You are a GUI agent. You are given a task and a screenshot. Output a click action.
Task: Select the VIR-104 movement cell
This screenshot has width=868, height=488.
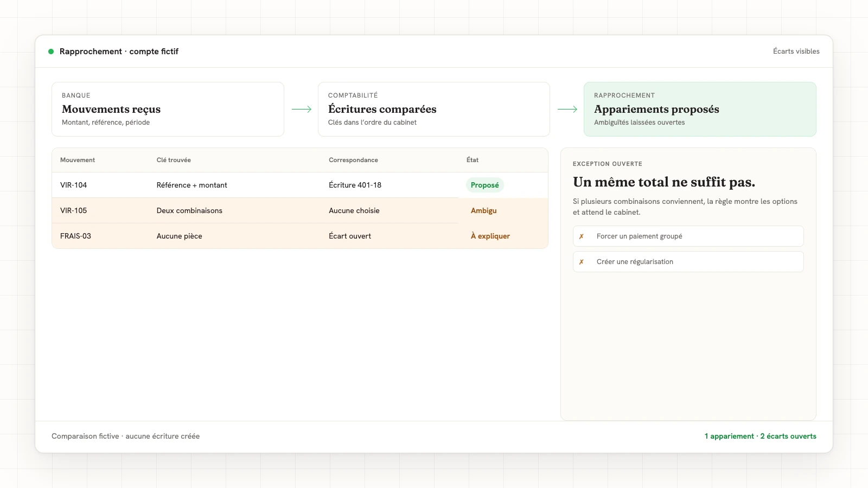[73, 185]
